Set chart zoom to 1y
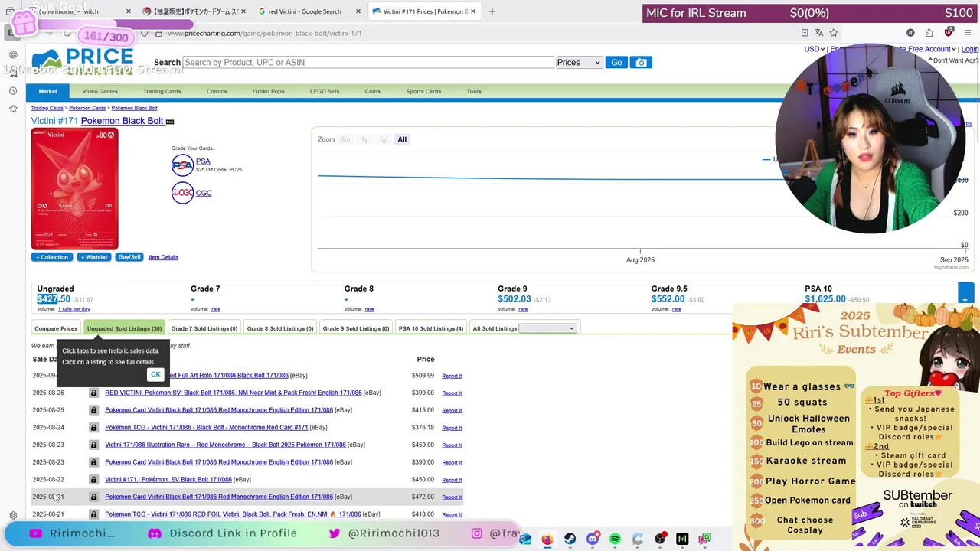Image resolution: width=980 pixels, height=551 pixels. (x=364, y=139)
